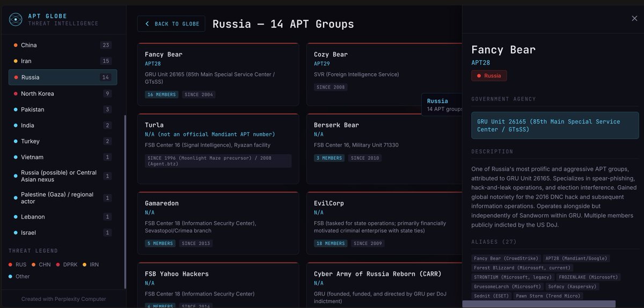This screenshot has width=644, height=308.
Task: Click the Created with Perplexity Computer footer
Action: click(63, 299)
